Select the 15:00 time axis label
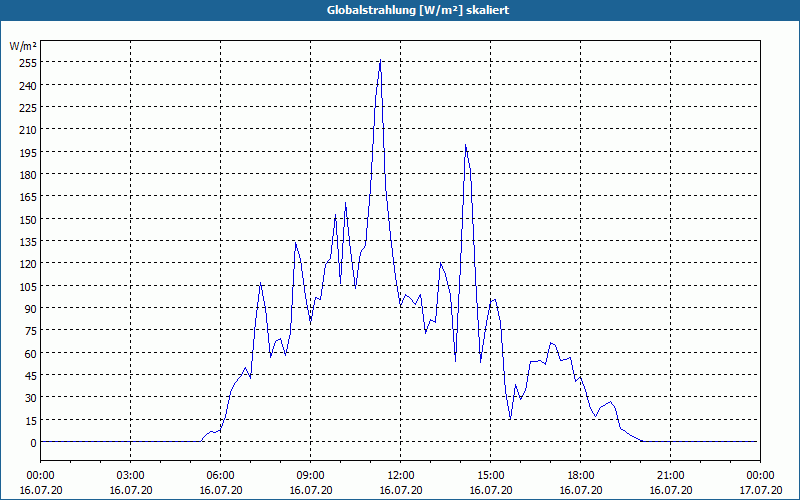The height and width of the screenshot is (500, 800). (490, 476)
